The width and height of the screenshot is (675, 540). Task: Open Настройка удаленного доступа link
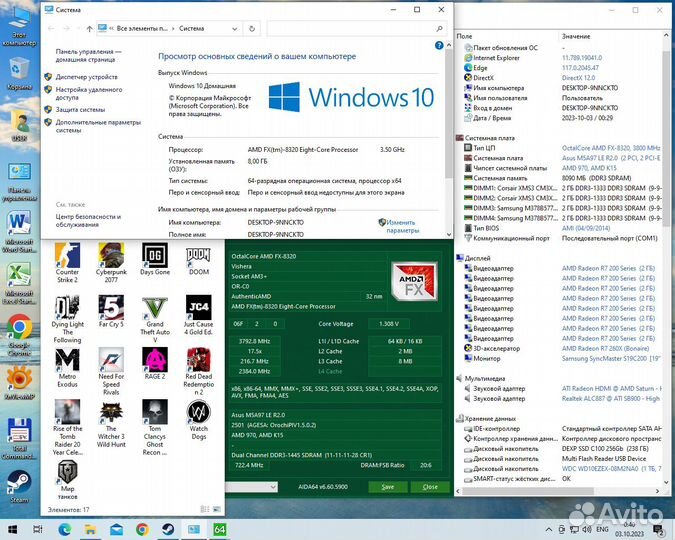[x=89, y=93]
